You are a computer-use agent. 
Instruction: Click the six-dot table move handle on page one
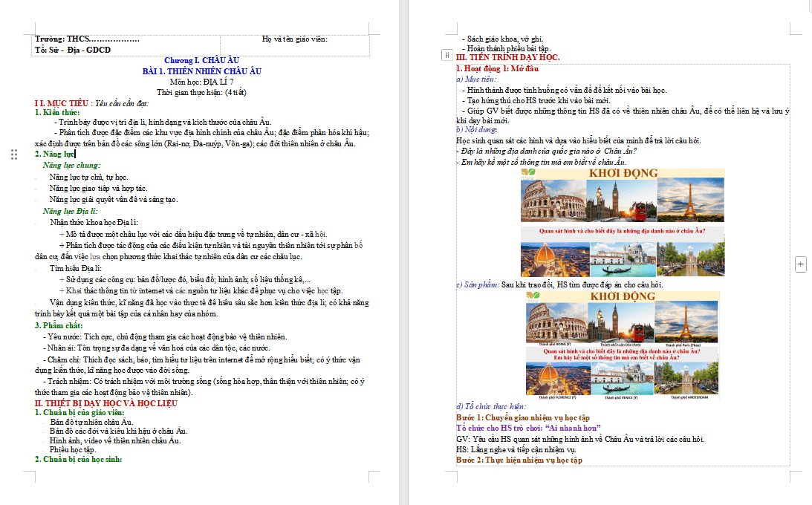pyautogui.click(x=14, y=154)
